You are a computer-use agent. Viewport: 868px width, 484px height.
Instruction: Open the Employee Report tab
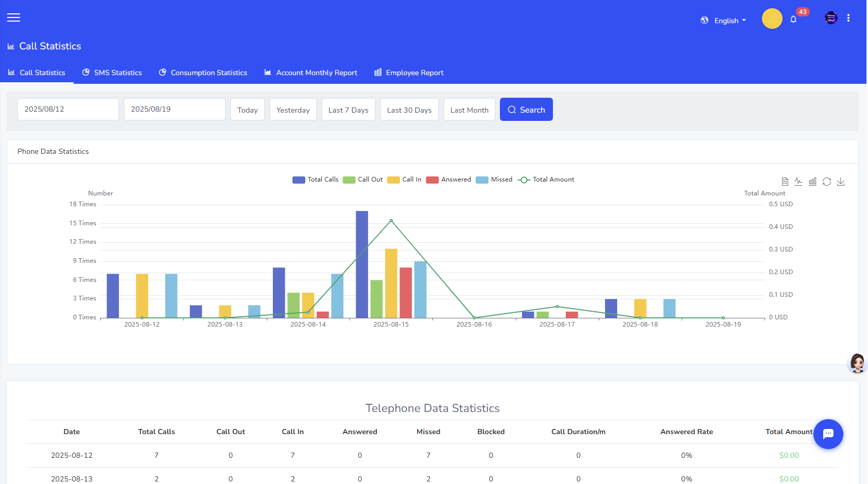click(409, 73)
